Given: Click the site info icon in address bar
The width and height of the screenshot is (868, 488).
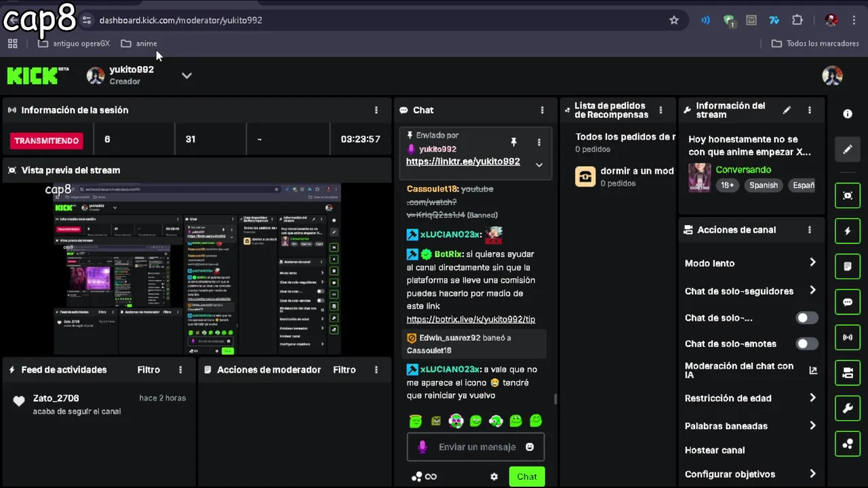Looking at the screenshot, I should tap(87, 20).
